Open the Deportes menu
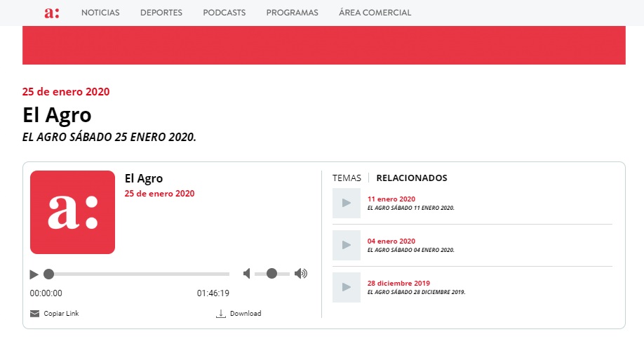This screenshot has height=339, width=644. (x=161, y=13)
